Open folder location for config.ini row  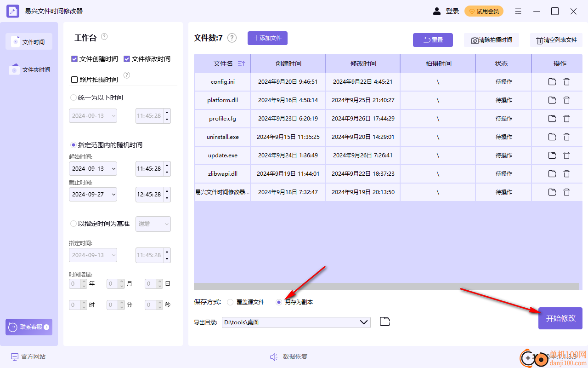552,82
